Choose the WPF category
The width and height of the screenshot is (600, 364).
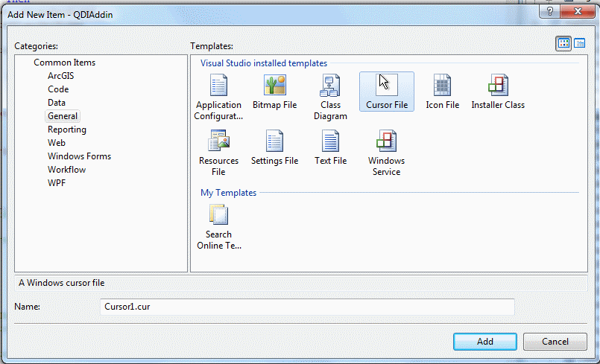coord(57,183)
